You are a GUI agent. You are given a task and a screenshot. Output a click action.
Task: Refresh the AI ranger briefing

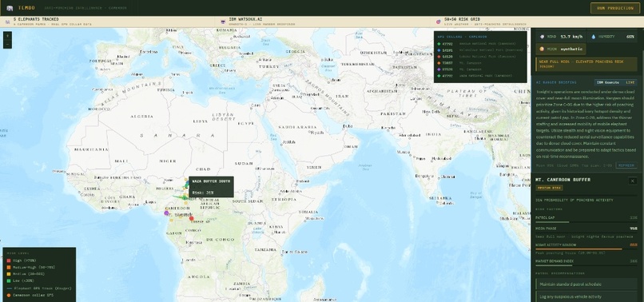pos(626,165)
